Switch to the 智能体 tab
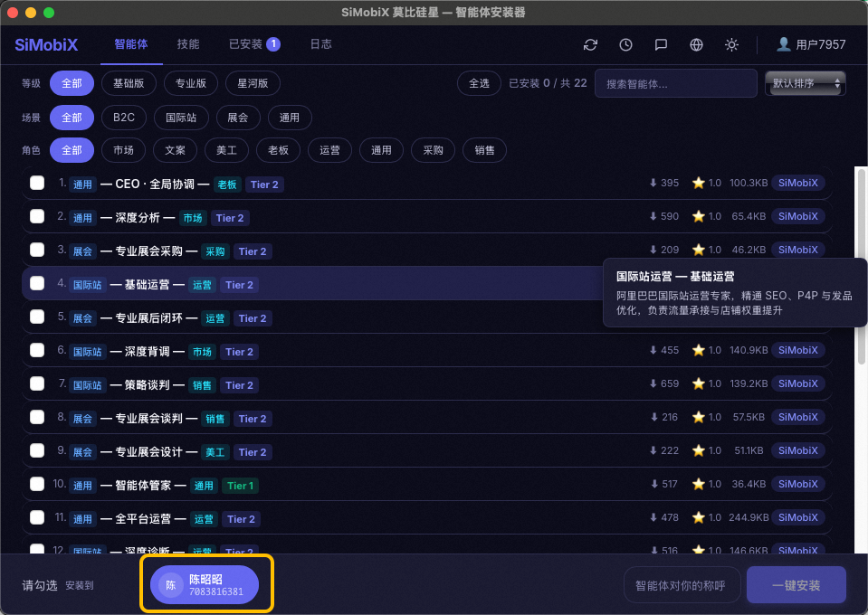868x615 pixels. tap(131, 44)
